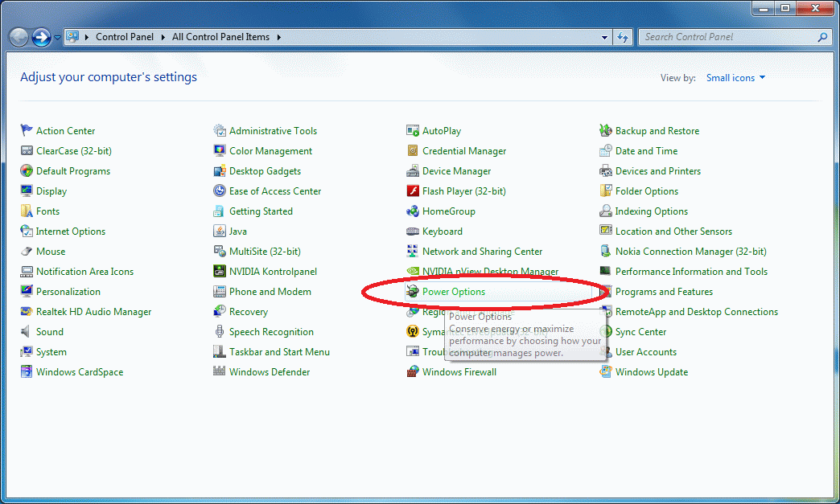
Task: Open the Device Manager link
Action: 456,171
